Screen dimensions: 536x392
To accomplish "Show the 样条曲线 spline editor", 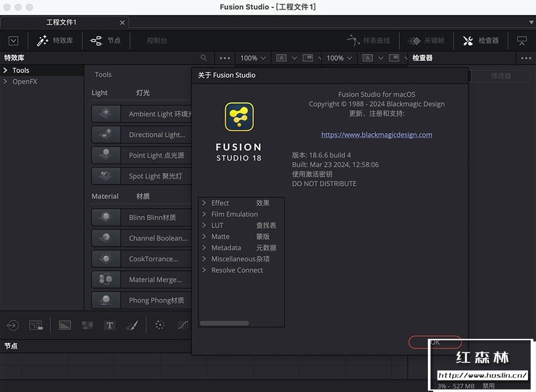I will pos(368,41).
